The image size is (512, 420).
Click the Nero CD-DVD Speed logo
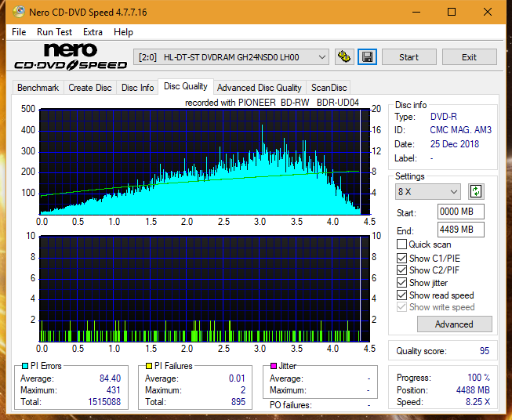tap(71, 57)
